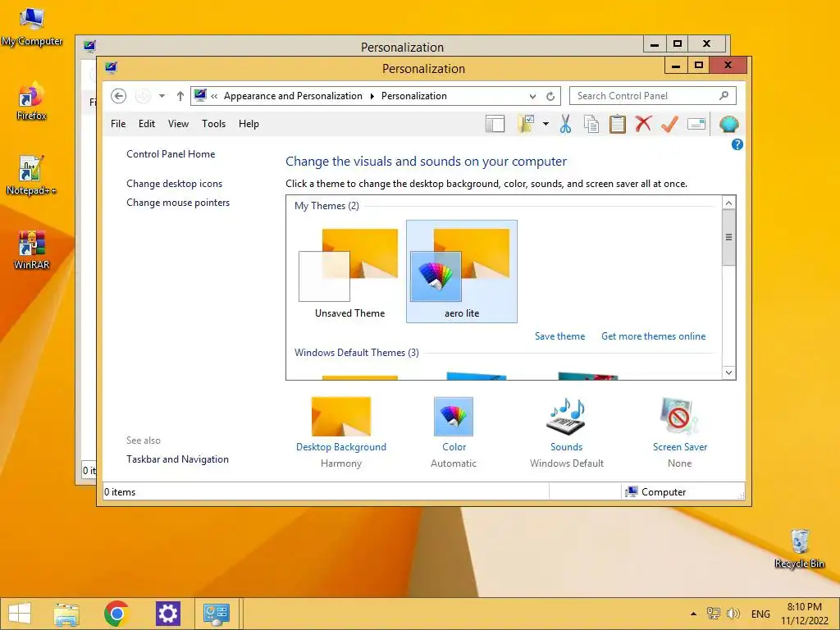Screen dimensions: 840x630
Task: Open the Edit menu
Action: coord(147,124)
